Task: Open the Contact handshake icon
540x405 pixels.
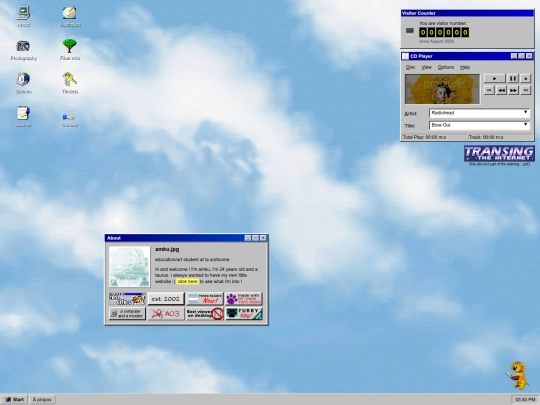Action: coord(70,120)
